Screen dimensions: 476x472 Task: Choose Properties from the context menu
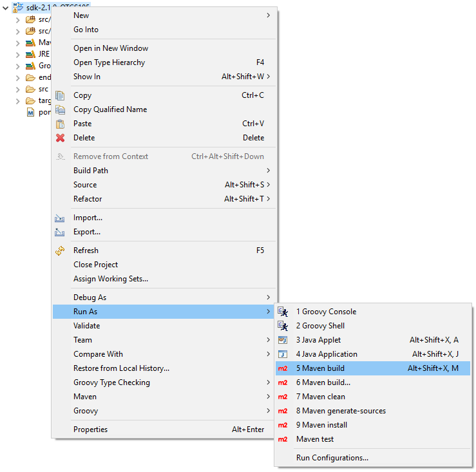(90, 430)
